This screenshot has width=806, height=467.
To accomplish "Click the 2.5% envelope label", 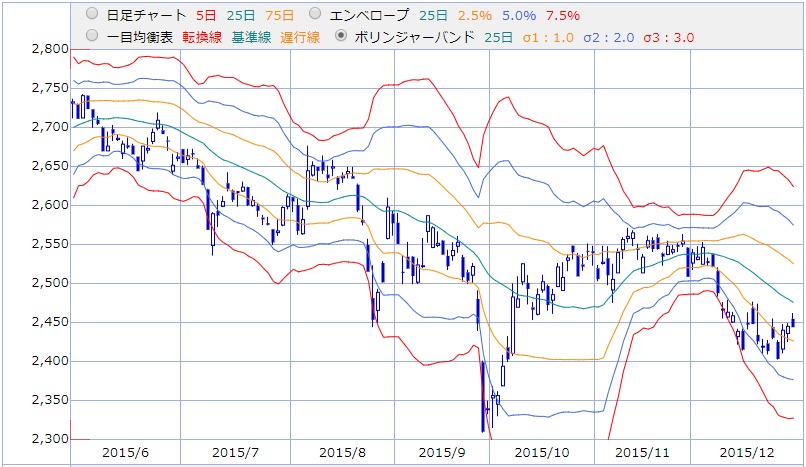I will coord(475,16).
